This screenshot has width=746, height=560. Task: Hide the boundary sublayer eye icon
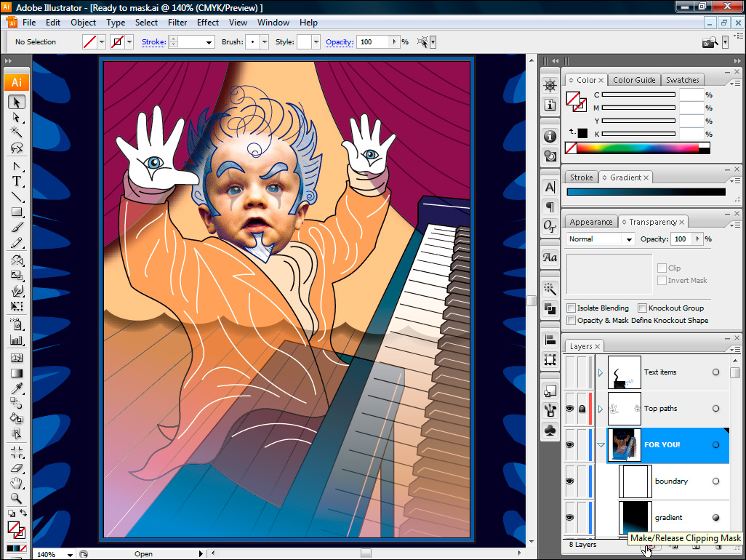[570, 481]
